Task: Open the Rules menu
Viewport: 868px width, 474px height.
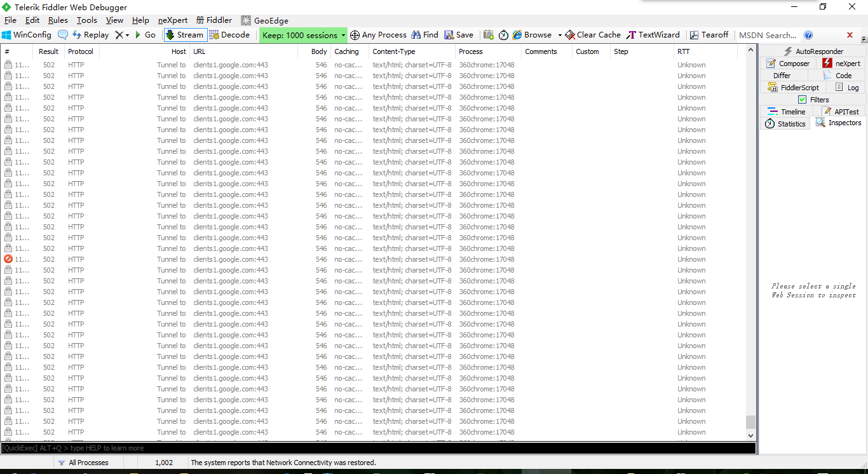Action: pyautogui.click(x=58, y=20)
